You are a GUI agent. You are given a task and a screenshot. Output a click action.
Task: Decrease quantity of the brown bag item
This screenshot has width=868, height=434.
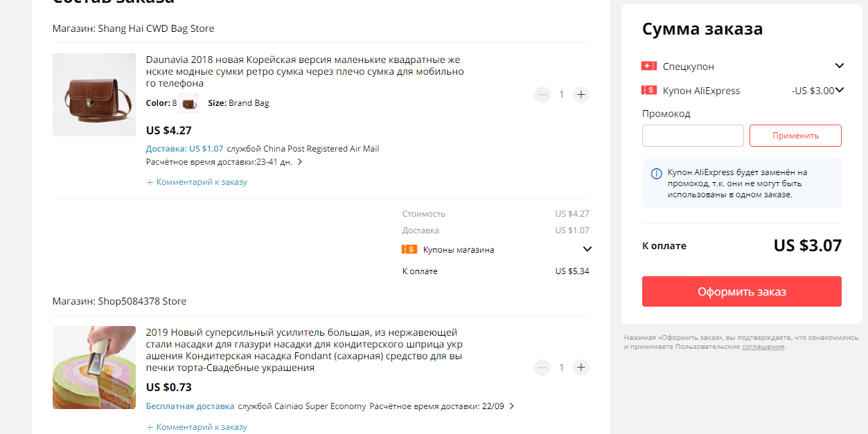542,95
